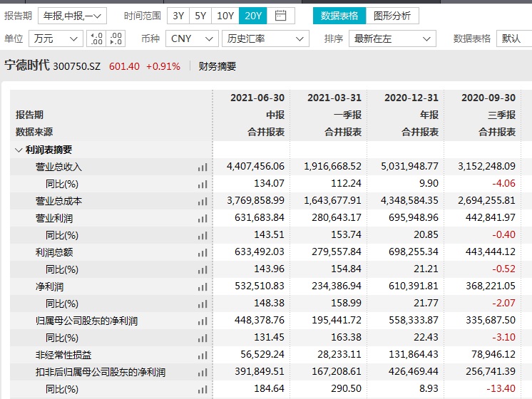This screenshot has width=532, height=399.
Task: Select the 2021-03-31 column header
Action: point(334,98)
